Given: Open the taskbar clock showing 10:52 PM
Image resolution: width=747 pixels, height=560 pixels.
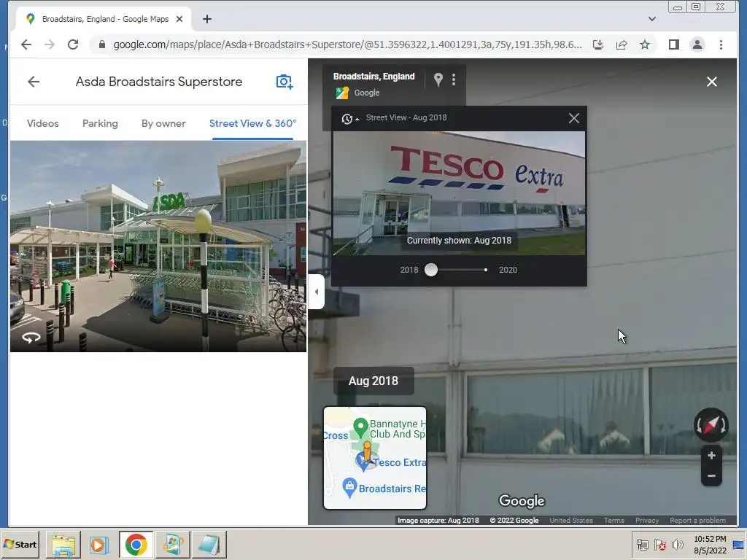Looking at the screenshot, I should [x=710, y=544].
